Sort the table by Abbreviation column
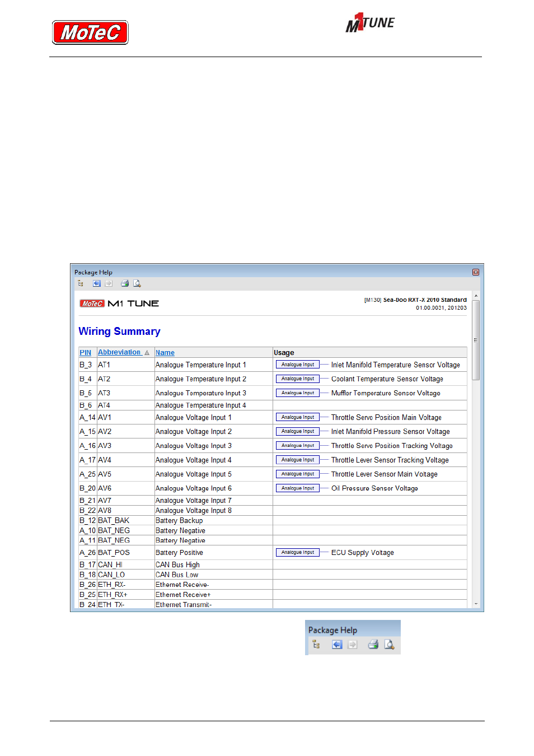 tap(119, 352)
